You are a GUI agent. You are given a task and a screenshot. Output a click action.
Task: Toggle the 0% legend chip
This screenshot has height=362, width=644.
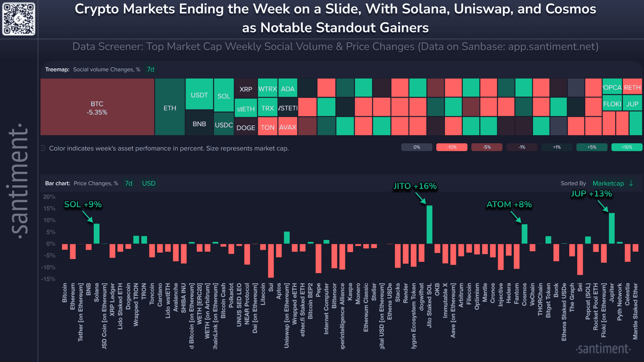coord(416,147)
